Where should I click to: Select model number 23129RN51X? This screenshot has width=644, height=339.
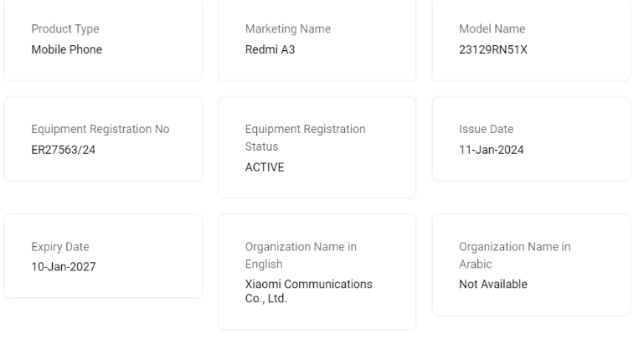click(x=493, y=49)
